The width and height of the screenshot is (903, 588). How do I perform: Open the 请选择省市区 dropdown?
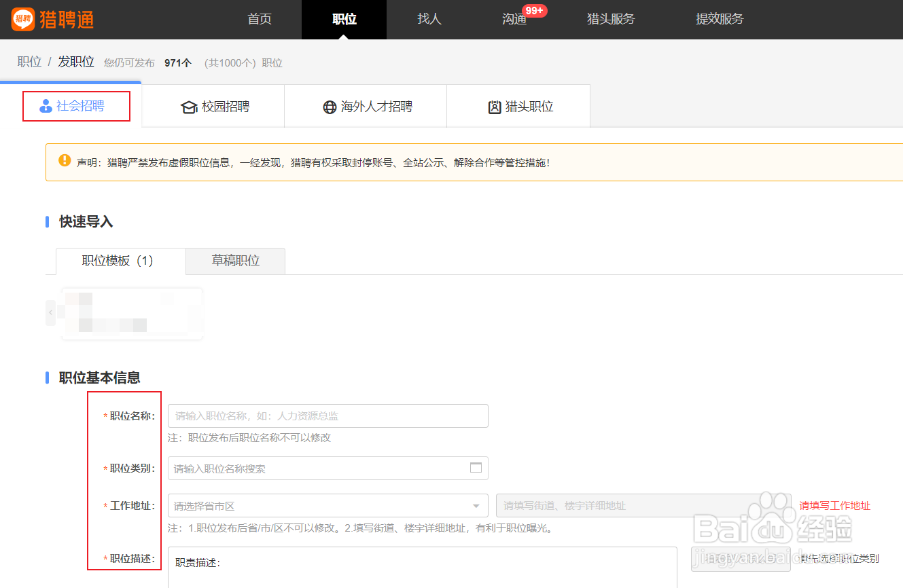tap(328, 506)
